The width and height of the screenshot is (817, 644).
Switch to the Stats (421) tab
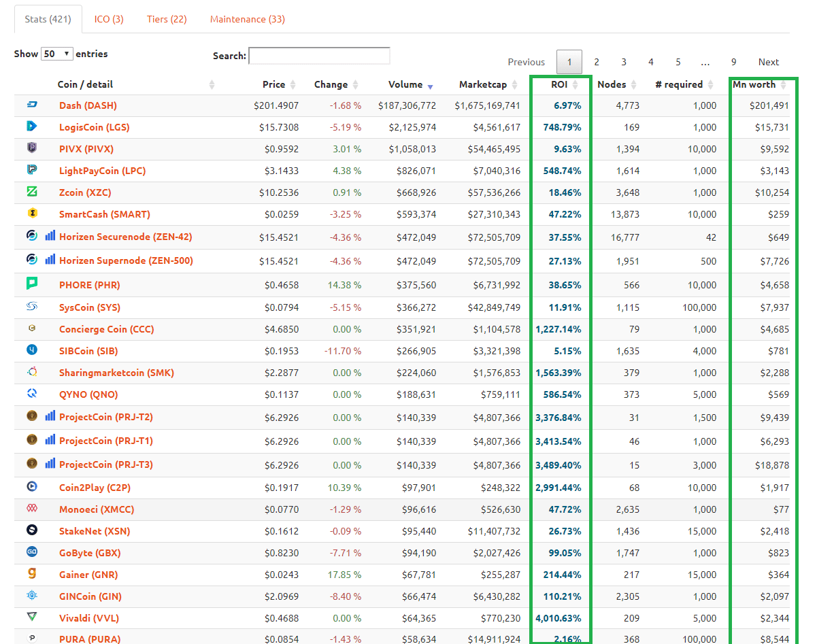tap(48, 19)
